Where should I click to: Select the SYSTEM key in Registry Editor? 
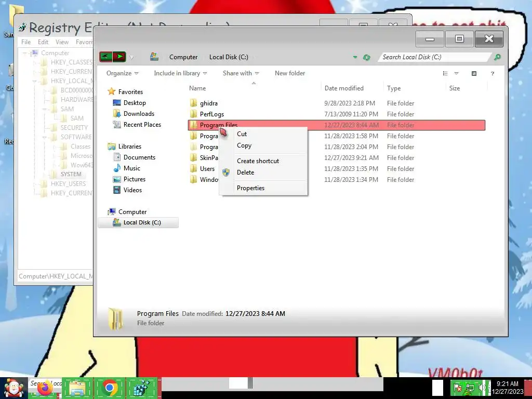pos(71,174)
